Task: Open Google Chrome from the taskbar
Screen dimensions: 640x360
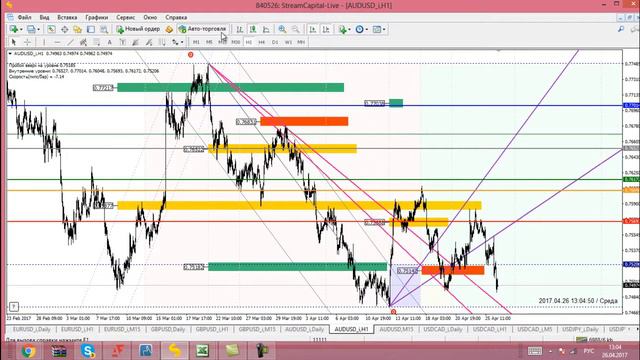Action: click(29, 351)
